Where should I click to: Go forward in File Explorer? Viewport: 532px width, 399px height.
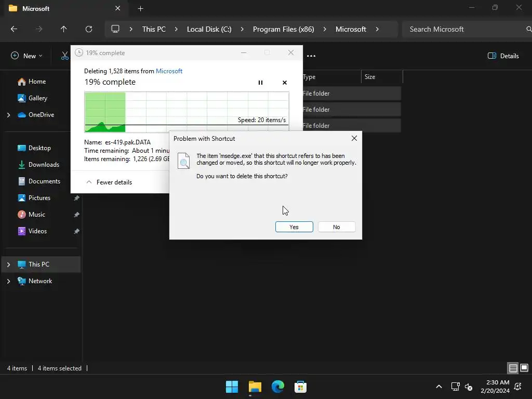[x=39, y=29]
